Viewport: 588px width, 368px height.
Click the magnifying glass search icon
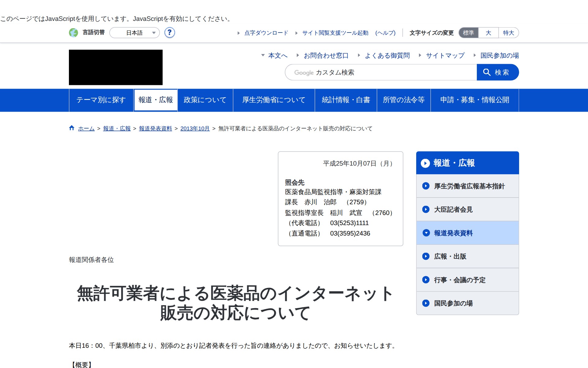click(487, 72)
